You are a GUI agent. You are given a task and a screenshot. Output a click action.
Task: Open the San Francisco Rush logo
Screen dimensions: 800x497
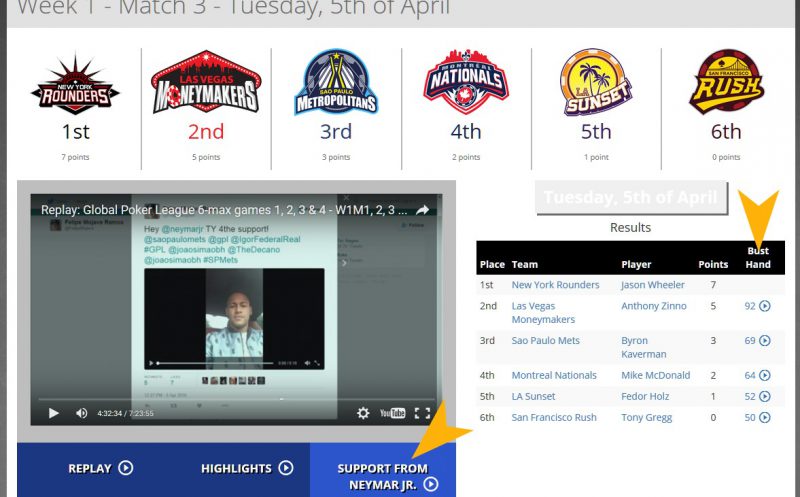726,82
